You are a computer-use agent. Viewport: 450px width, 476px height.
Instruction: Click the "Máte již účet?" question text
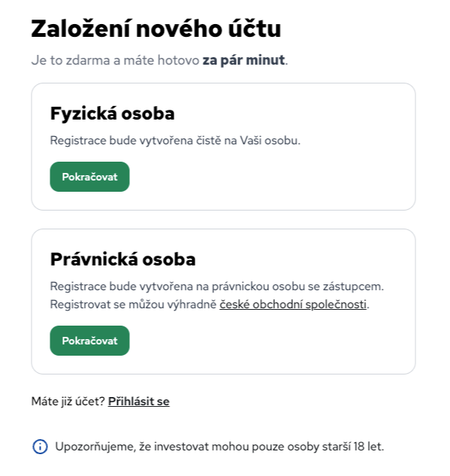click(68, 402)
